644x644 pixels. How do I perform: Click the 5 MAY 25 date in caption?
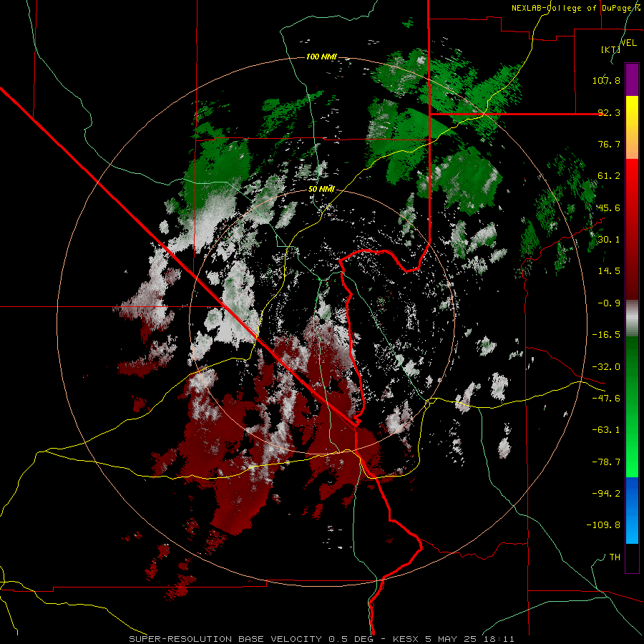(x=451, y=639)
